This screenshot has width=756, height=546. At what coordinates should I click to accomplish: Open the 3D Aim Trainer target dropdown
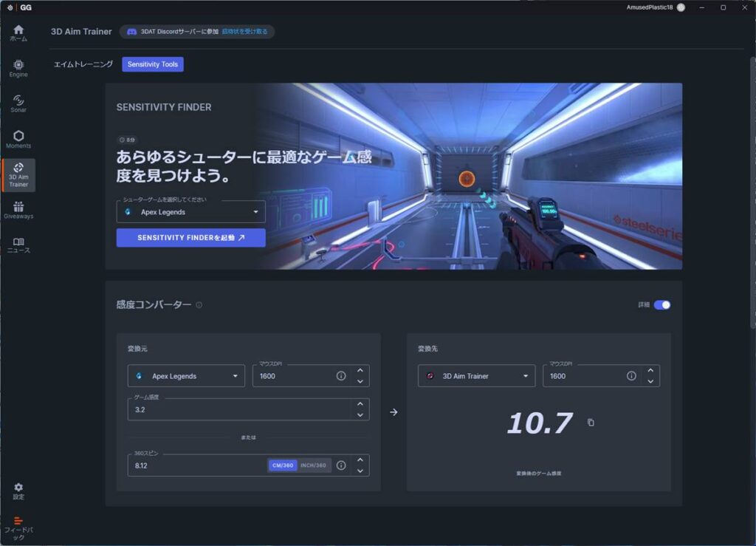476,376
